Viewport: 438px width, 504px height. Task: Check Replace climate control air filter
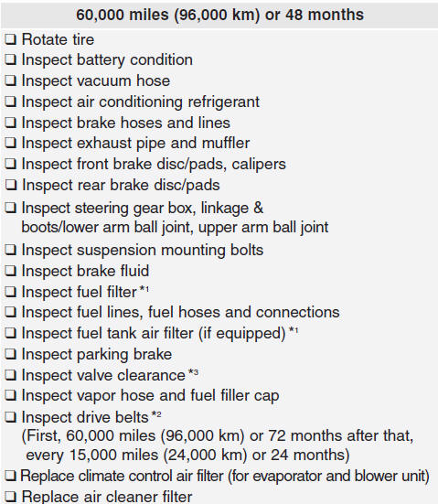pos(10,476)
